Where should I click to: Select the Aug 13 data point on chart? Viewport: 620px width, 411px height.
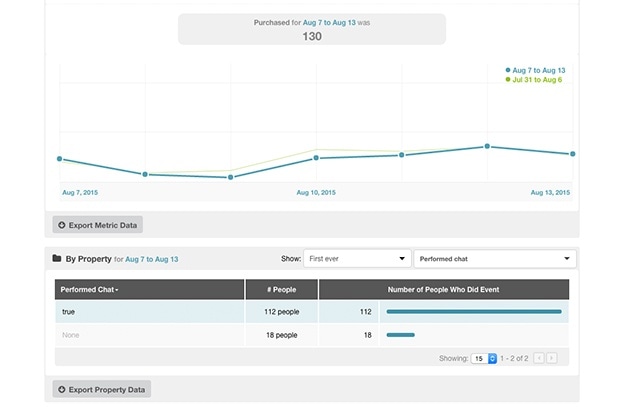coord(572,154)
